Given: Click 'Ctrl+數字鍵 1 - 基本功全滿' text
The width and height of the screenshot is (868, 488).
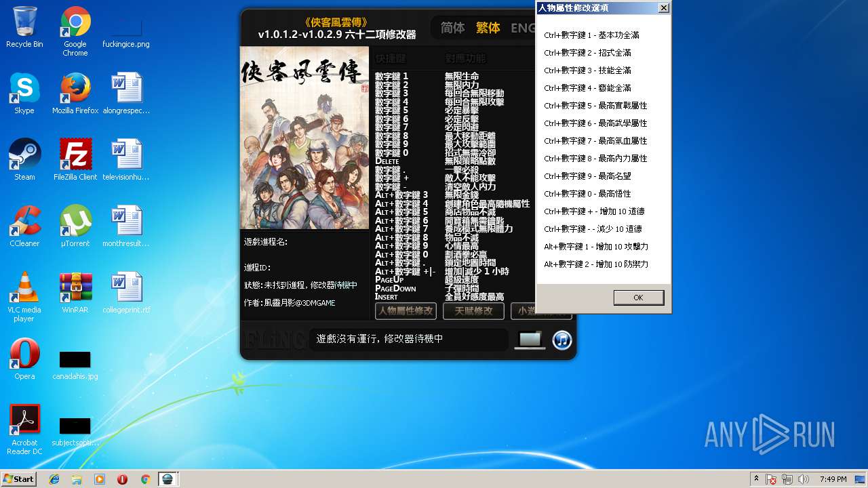Looking at the screenshot, I should point(591,35).
